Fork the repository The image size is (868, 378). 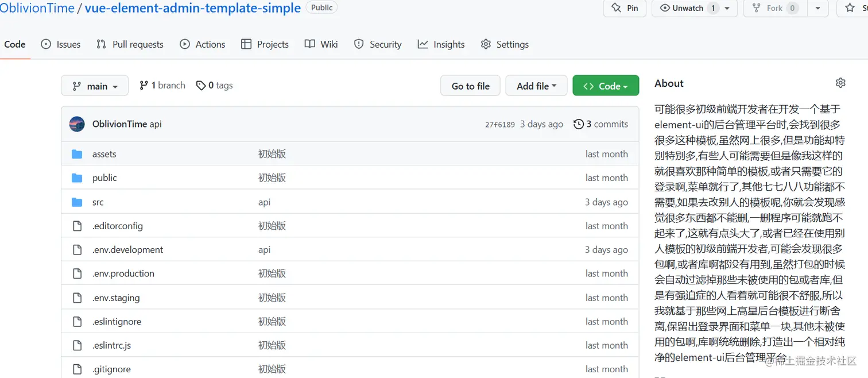(x=774, y=8)
